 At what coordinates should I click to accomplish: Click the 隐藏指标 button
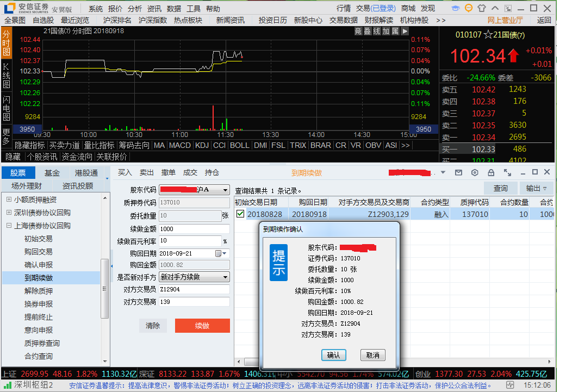click(x=29, y=145)
